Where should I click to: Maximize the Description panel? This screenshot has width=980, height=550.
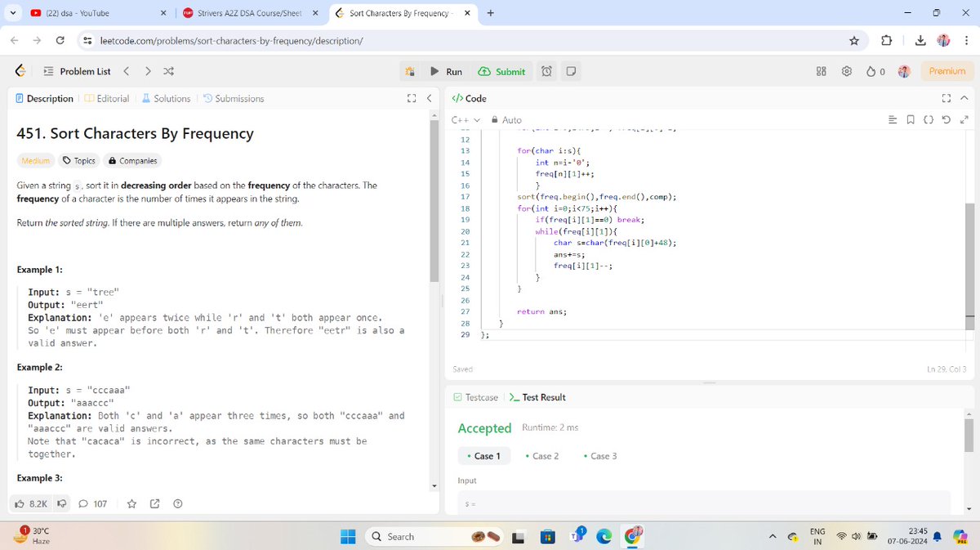click(x=412, y=98)
